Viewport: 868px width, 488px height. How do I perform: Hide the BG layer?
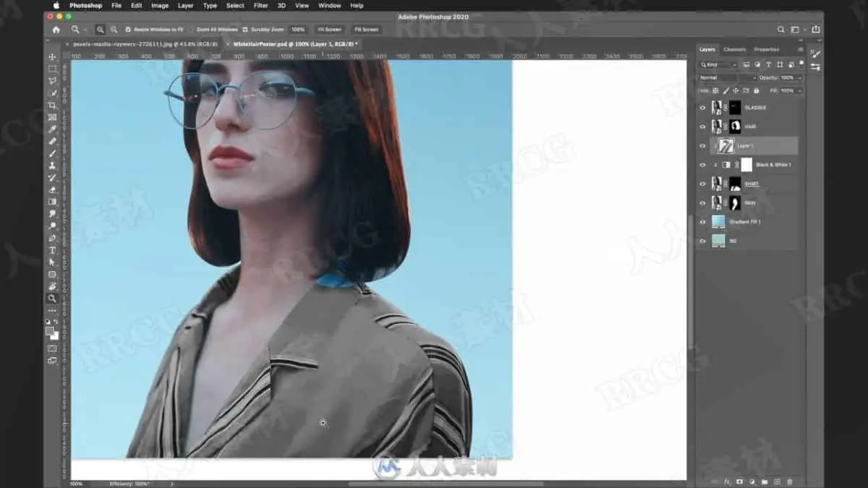pos(702,241)
